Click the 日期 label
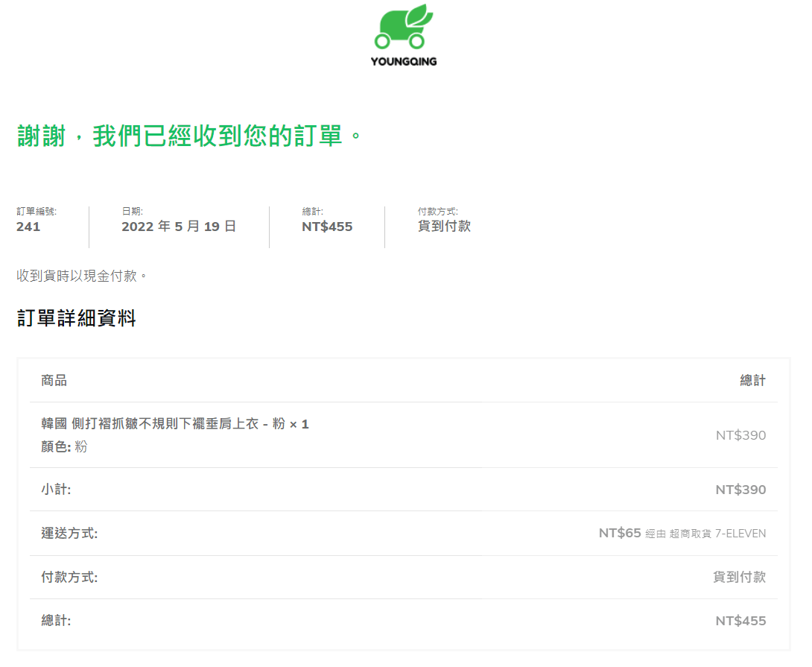Image resolution: width=812 pixels, height=667 pixels. (x=132, y=212)
